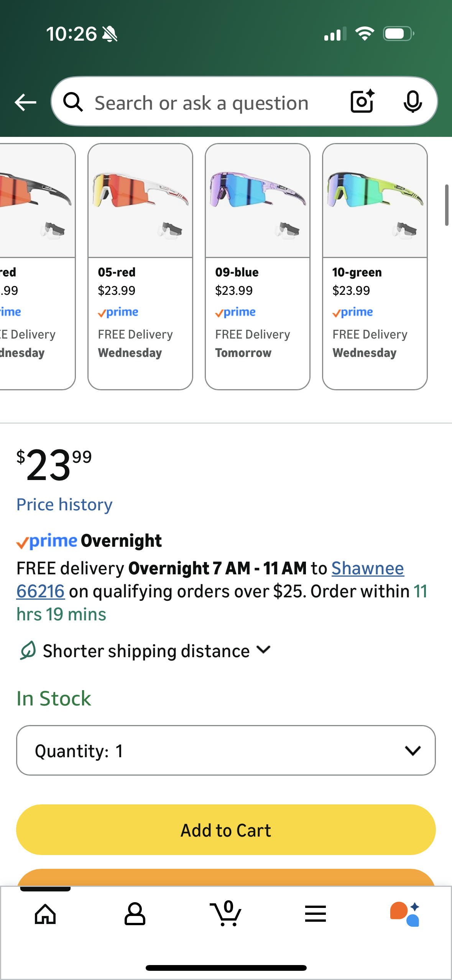Pick the 10-green color variant

click(375, 266)
